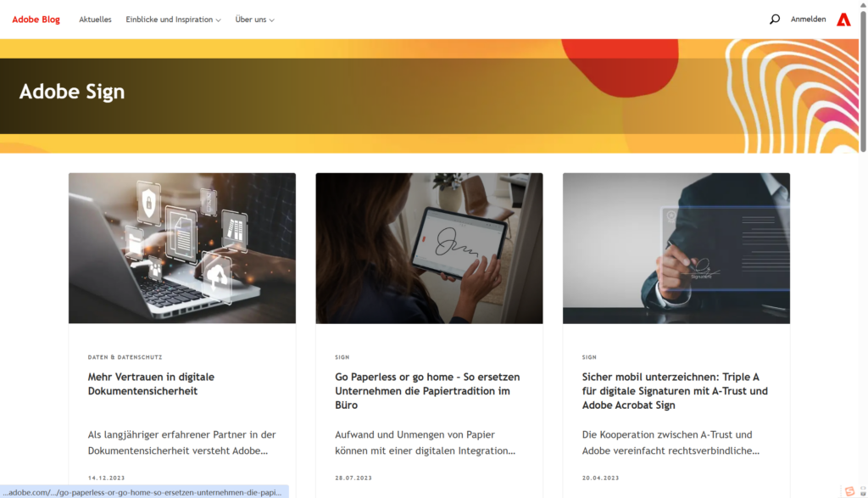Click the scrollbar up arrow
This screenshot has width=868, height=498.
863,4
